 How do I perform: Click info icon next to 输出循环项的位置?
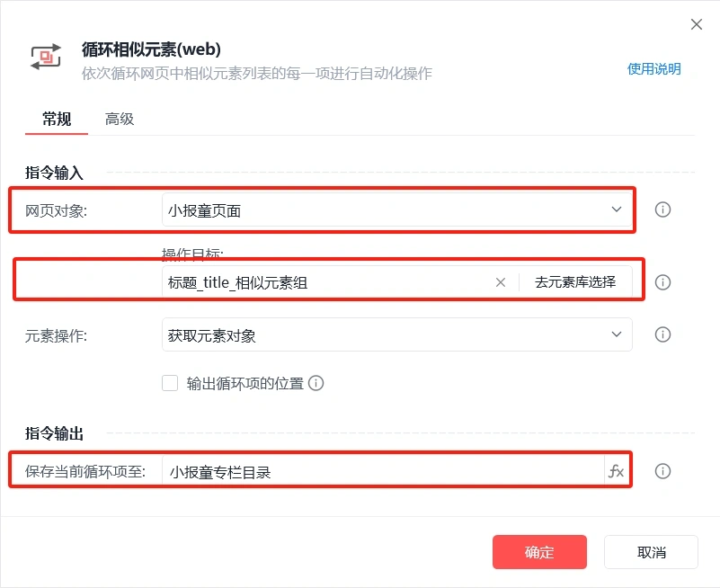point(316,383)
